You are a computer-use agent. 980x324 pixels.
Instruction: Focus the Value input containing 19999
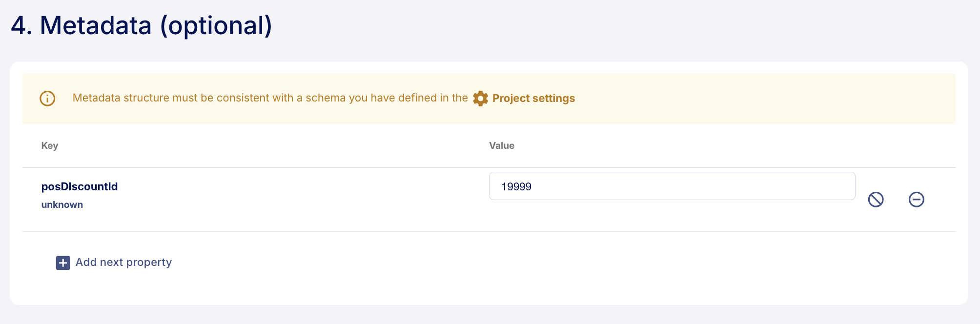(x=672, y=186)
